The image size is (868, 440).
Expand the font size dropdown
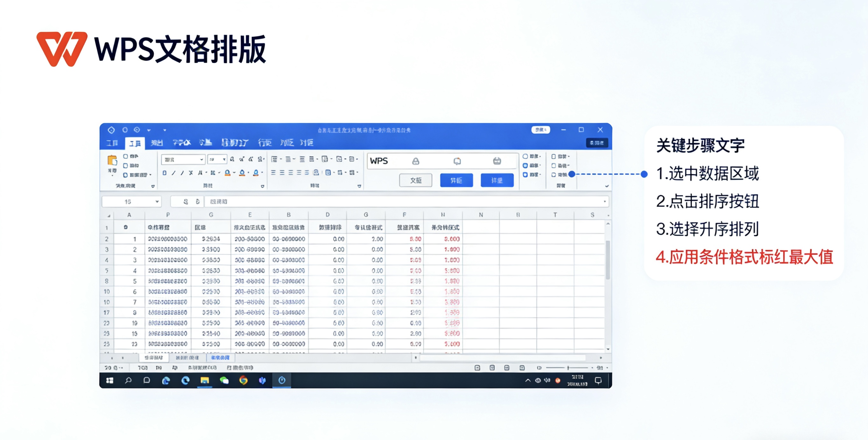pyautogui.click(x=225, y=159)
